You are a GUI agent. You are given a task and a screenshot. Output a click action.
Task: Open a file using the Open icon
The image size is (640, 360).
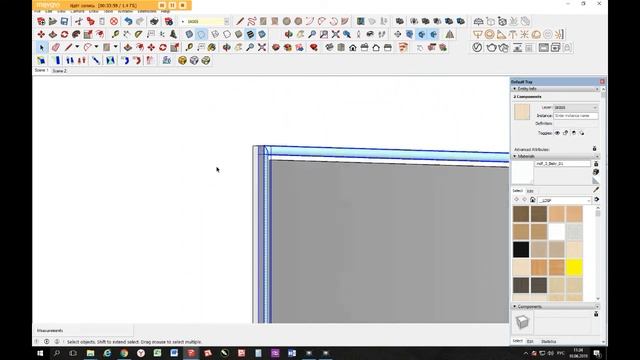[53, 21]
